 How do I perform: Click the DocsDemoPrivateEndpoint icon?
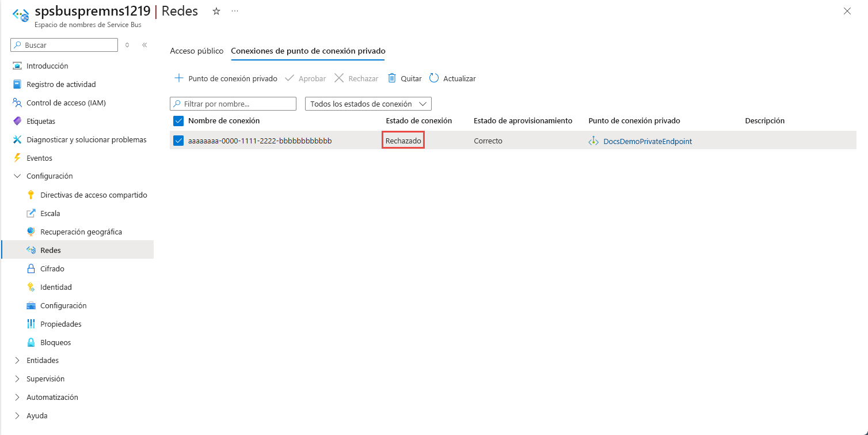pyautogui.click(x=593, y=141)
